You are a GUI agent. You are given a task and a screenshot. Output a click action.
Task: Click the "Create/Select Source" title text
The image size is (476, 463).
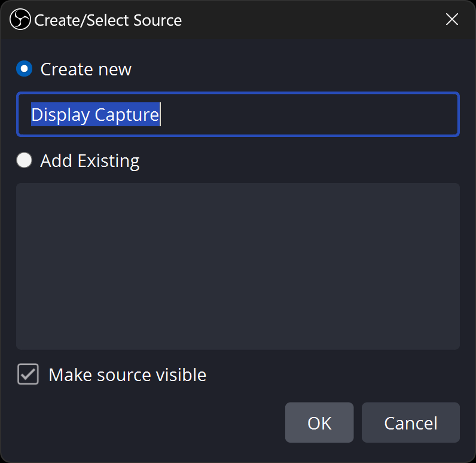tap(108, 20)
